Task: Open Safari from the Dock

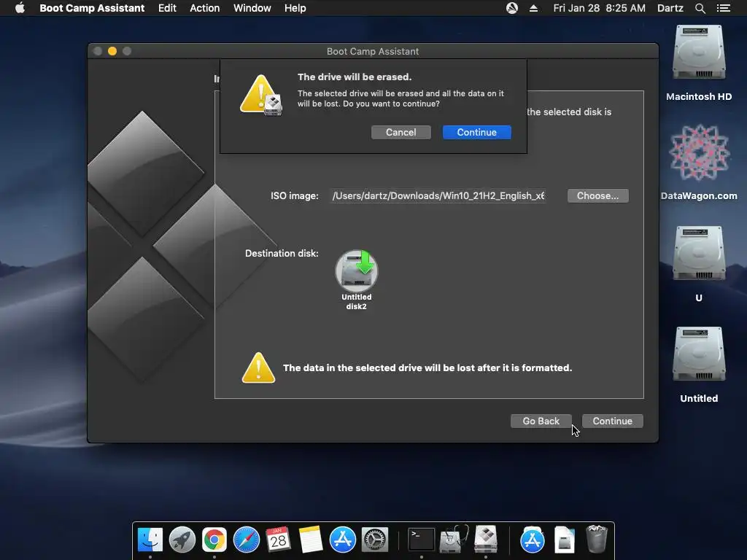Action: (x=247, y=540)
